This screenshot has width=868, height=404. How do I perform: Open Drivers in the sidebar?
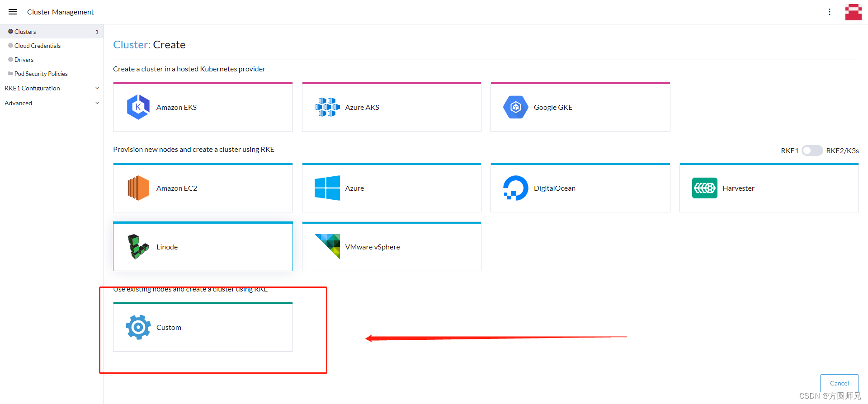[52, 60]
